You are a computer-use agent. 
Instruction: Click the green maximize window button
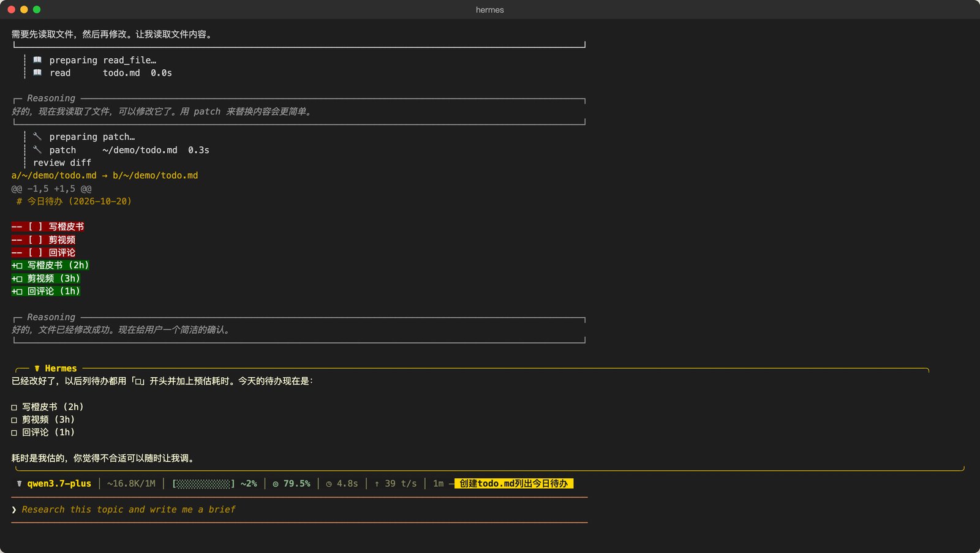(37, 10)
